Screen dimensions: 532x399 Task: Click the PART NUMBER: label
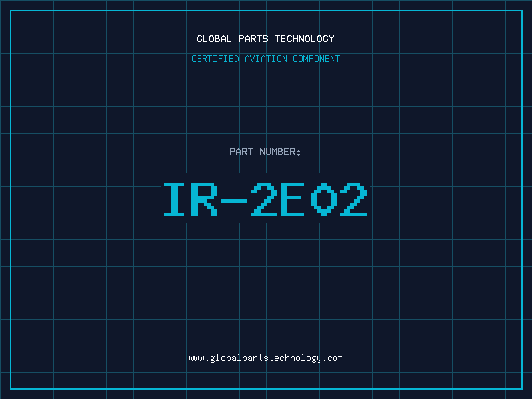pyautogui.click(x=265, y=152)
